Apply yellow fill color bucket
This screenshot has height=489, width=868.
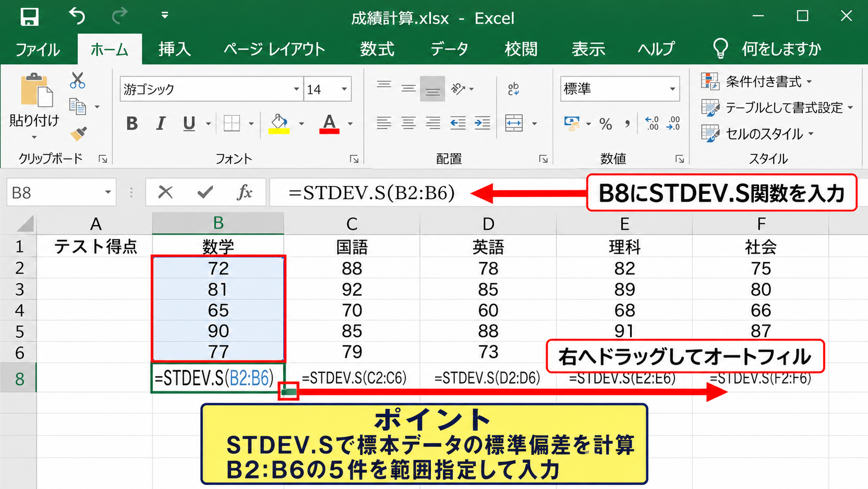pos(279,124)
